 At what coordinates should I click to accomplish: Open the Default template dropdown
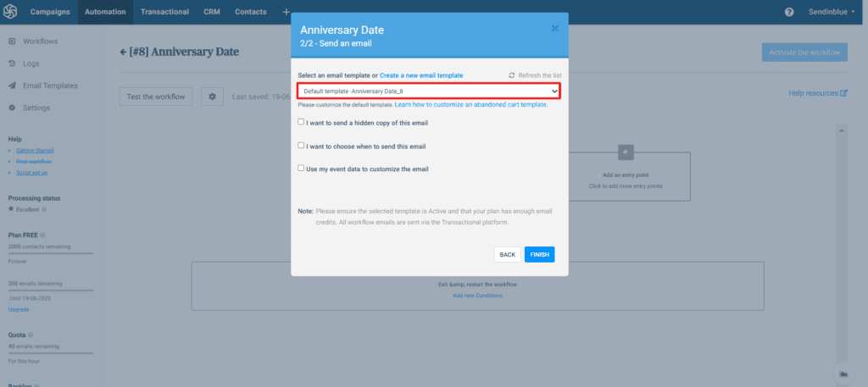point(429,91)
